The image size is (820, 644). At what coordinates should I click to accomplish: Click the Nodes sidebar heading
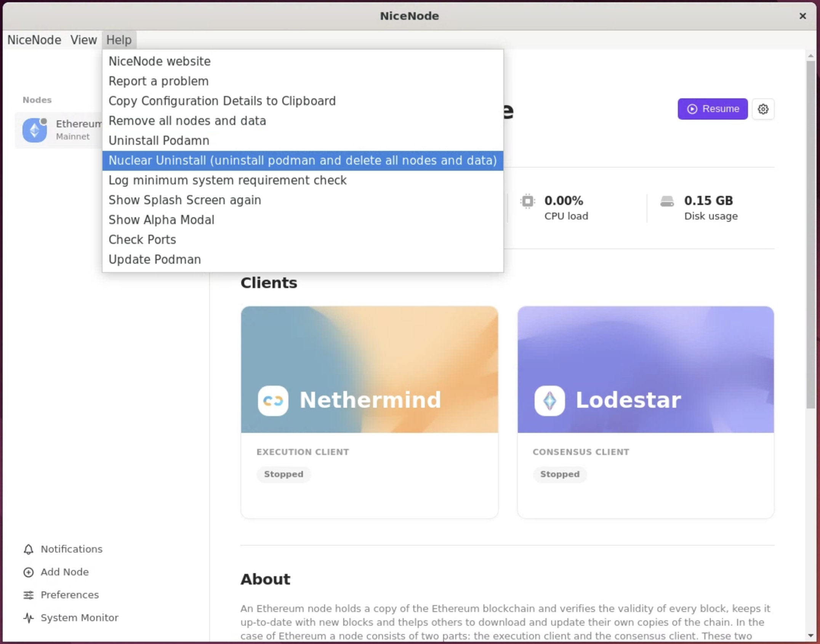37,100
